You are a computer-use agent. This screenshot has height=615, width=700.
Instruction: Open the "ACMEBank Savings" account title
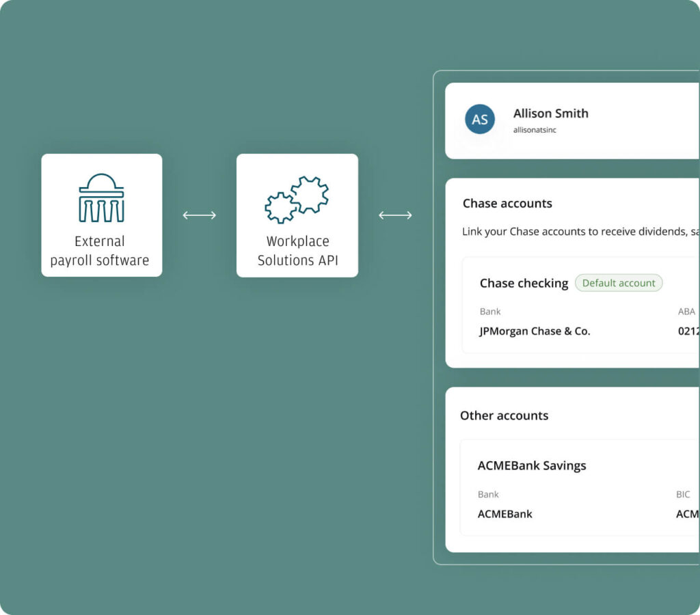[x=532, y=465]
